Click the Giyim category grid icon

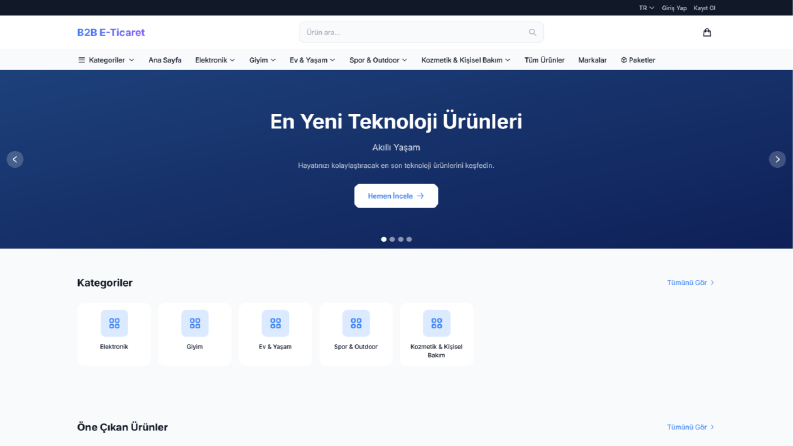point(195,323)
